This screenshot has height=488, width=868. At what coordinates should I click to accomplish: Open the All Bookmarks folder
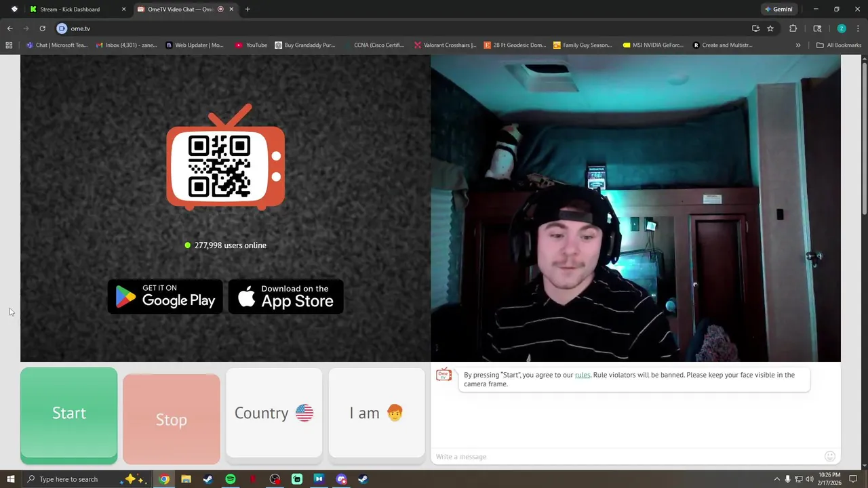[839, 45]
